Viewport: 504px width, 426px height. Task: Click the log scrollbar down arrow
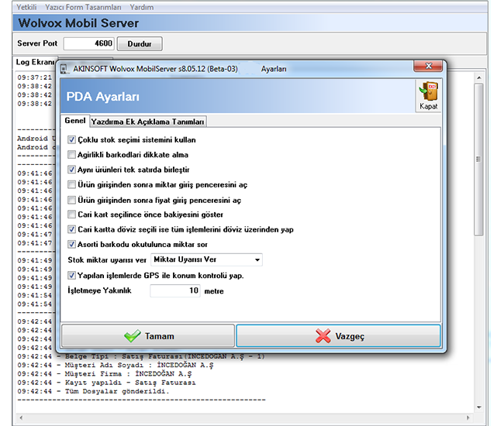click(479, 407)
